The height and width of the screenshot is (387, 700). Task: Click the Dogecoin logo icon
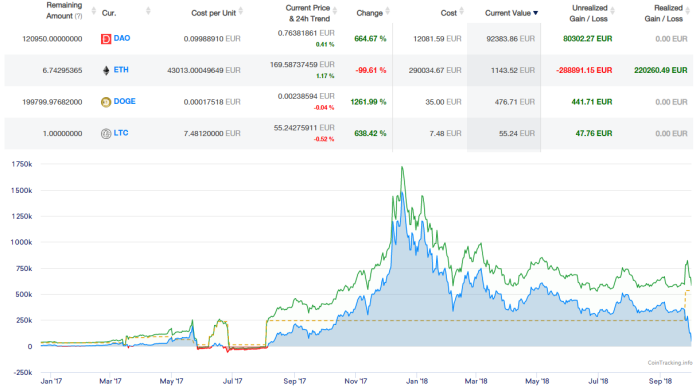click(x=106, y=102)
